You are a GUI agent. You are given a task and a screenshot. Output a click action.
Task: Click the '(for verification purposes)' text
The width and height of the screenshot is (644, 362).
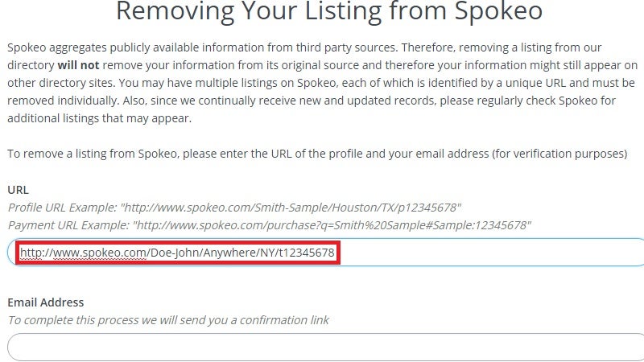pyautogui.click(x=559, y=154)
